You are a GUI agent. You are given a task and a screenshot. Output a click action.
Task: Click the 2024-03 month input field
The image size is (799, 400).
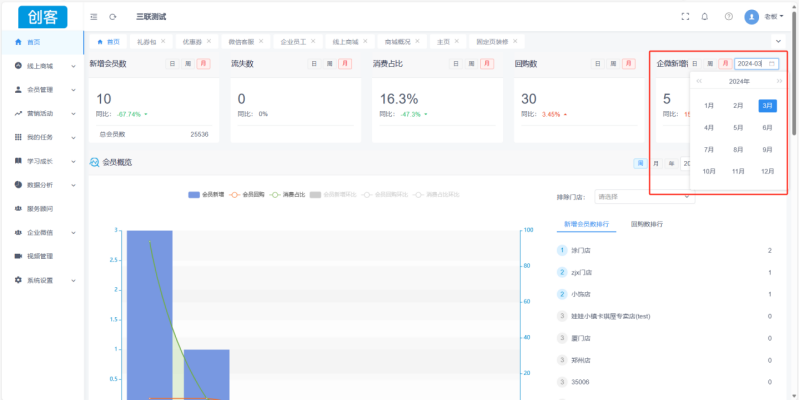(757, 64)
